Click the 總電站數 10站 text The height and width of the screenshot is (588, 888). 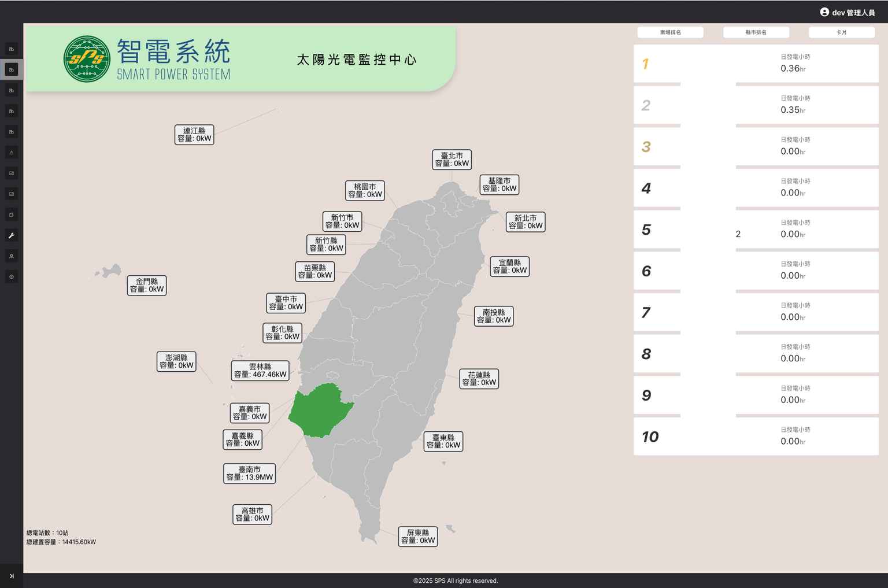[x=47, y=533]
